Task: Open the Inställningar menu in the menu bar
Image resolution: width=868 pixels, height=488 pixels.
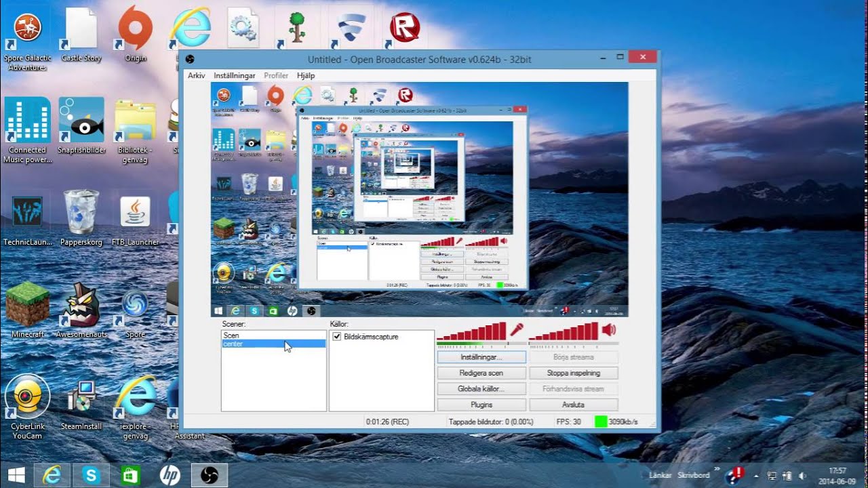Action: click(x=235, y=76)
